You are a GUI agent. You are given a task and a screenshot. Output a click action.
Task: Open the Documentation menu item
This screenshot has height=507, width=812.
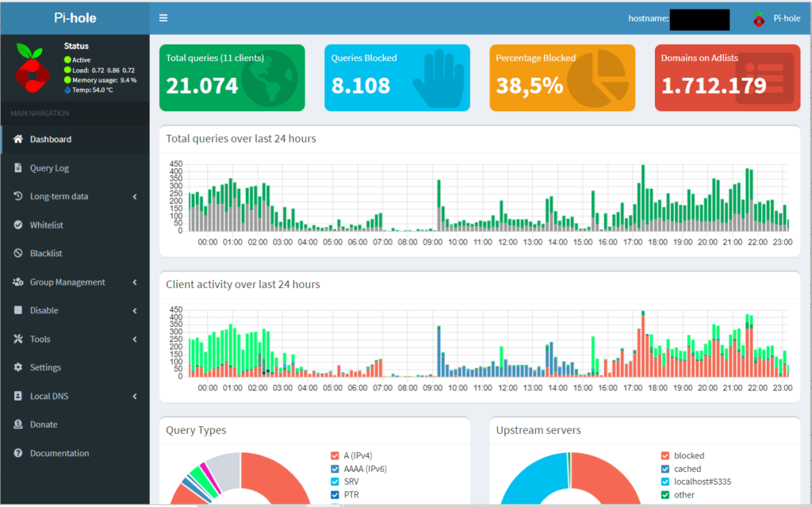pyautogui.click(x=75, y=452)
